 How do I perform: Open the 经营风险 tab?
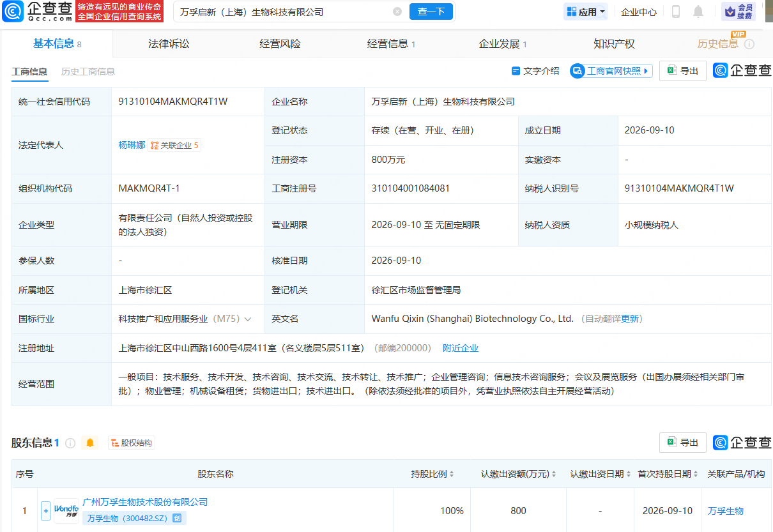(x=280, y=43)
